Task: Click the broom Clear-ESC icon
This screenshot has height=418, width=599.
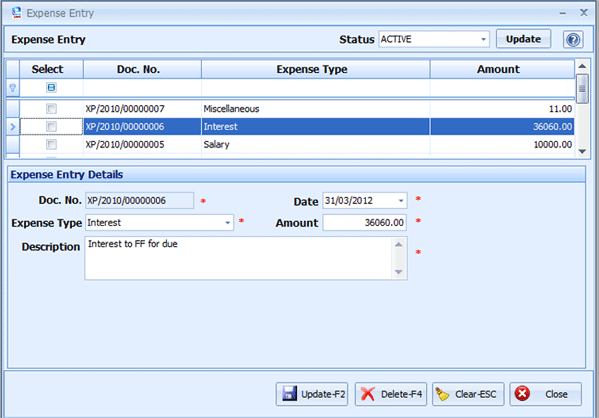Action: pos(442,394)
